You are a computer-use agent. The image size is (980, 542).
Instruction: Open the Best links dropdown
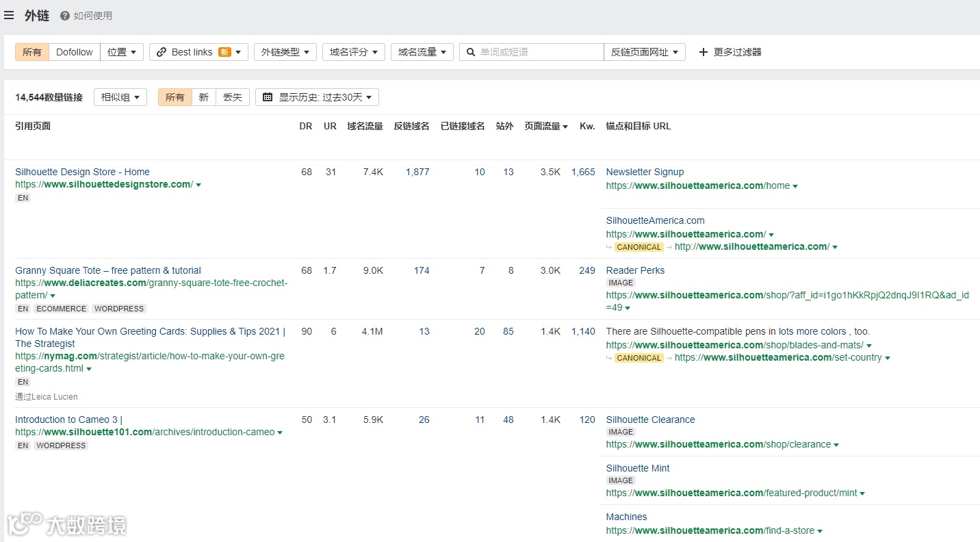pyautogui.click(x=199, y=52)
